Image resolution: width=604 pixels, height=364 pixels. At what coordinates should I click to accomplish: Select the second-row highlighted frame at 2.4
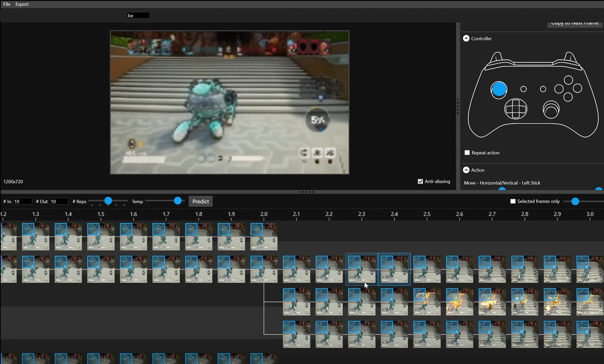(x=394, y=269)
